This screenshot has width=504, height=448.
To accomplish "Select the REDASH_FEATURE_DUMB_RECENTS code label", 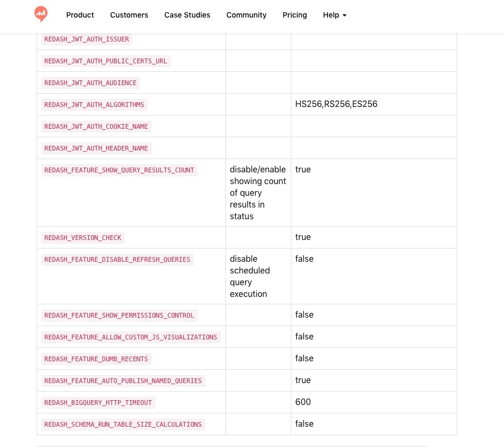I will 96,359.
